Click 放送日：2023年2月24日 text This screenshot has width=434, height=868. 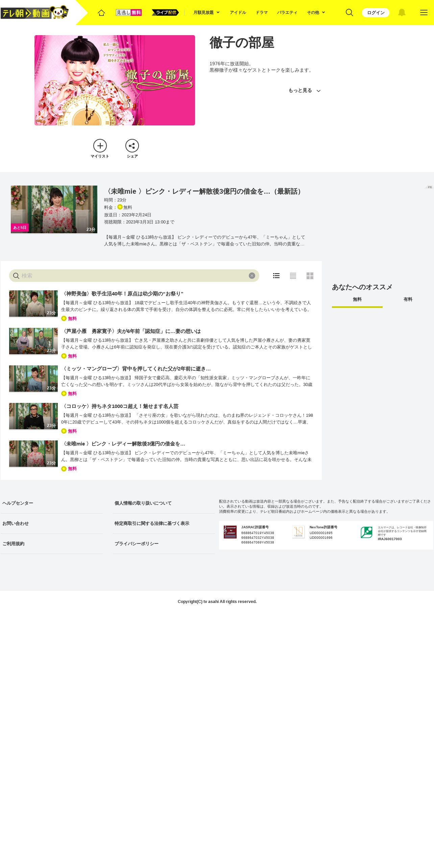[x=128, y=215]
